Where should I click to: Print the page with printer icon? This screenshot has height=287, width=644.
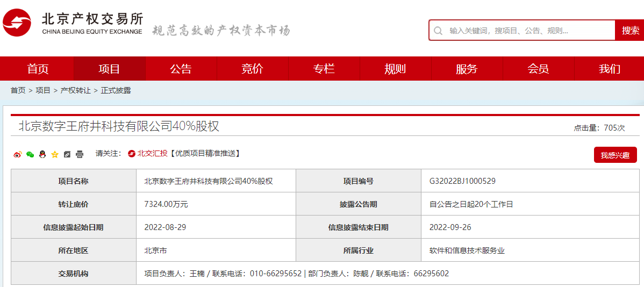pos(80,154)
